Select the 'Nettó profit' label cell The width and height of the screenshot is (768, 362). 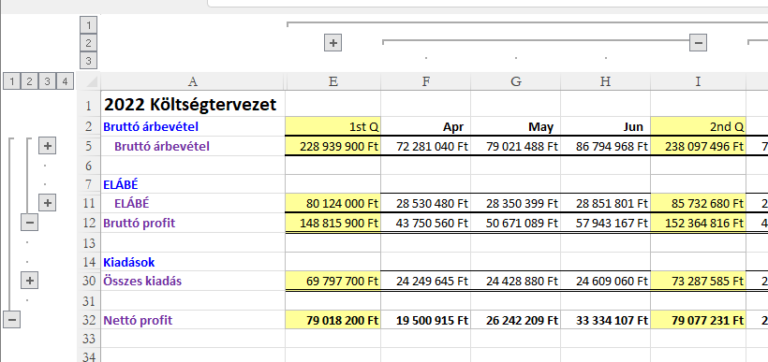(x=193, y=320)
